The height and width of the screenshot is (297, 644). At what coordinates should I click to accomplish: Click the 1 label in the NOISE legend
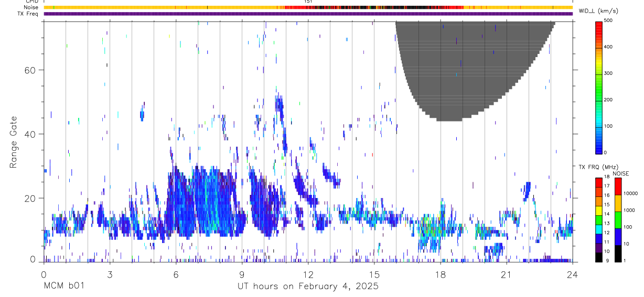pos(626,260)
